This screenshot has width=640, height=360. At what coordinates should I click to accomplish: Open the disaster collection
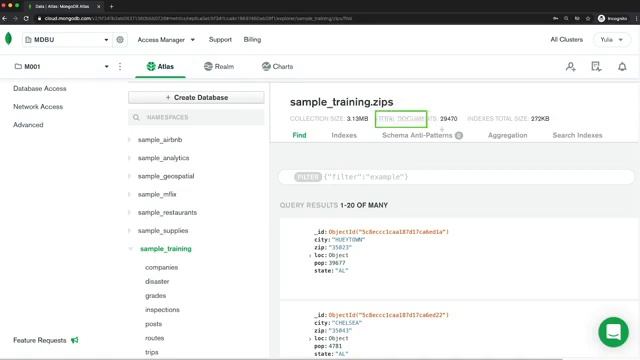(x=157, y=282)
